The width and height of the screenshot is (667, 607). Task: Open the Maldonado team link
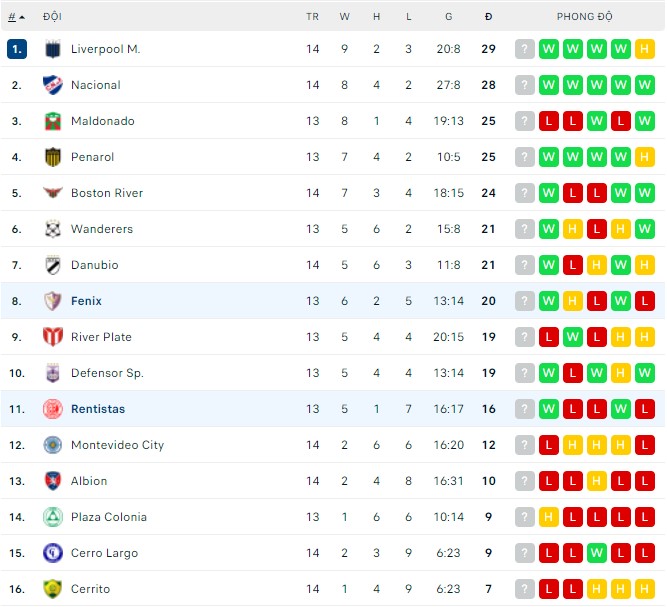(102, 121)
